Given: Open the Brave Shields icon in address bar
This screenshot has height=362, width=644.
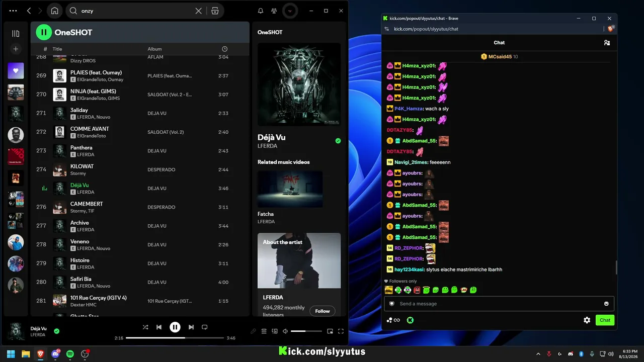Looking at the screenshot, I should click(x=611, y=29).
